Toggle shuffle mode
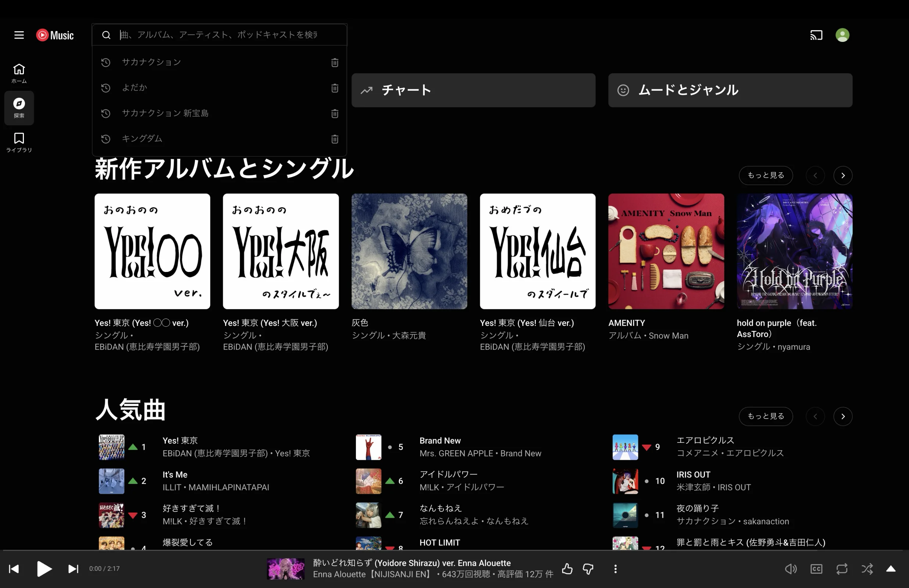This screenshot has width=909, height=588. (x=867, y=569)
